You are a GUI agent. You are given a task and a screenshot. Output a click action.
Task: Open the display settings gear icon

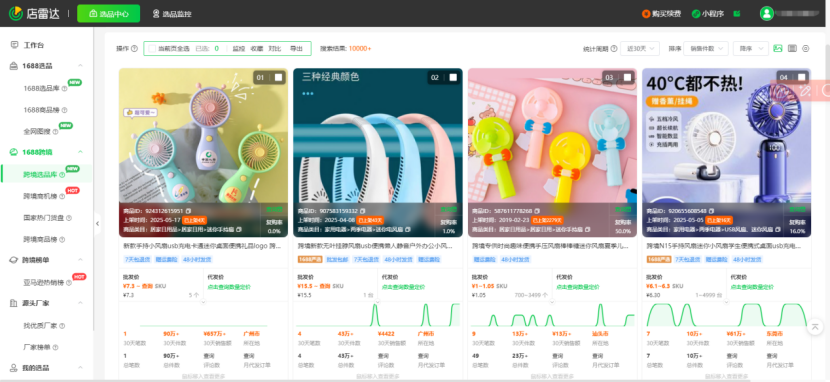(x=806, y=48)
